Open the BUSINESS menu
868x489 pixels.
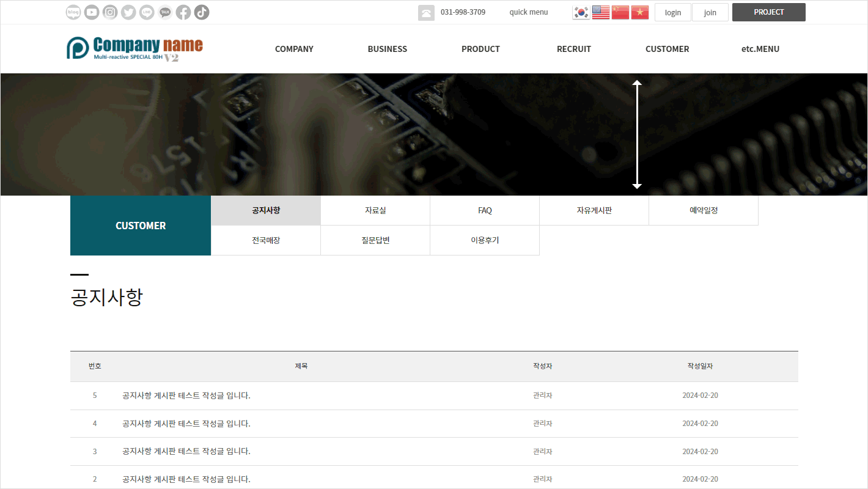[x=388, y=49]
